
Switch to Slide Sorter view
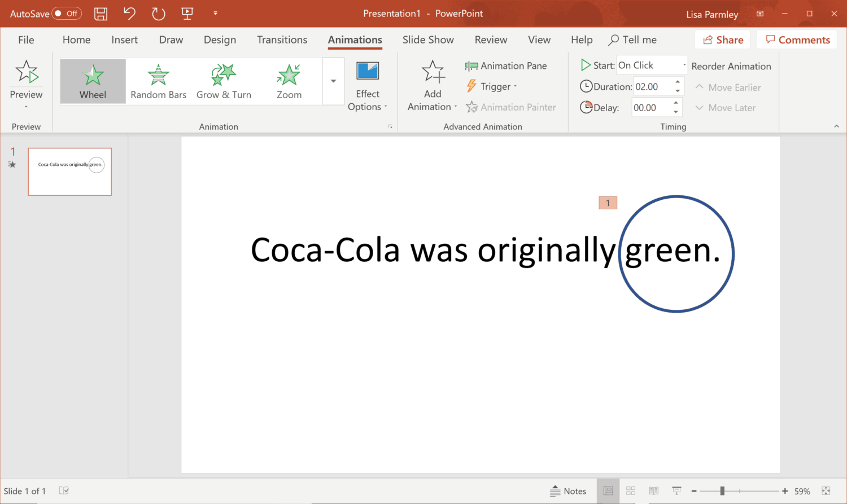click(x=631, y=491)
